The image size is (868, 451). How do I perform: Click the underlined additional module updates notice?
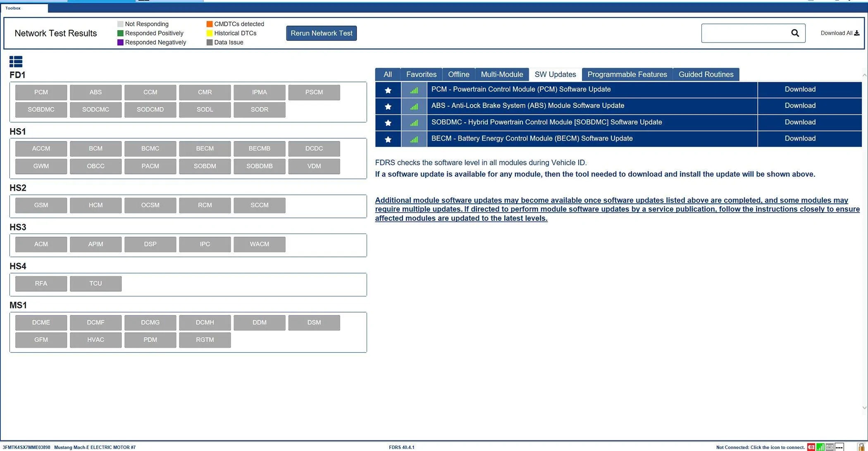[x=617, y=209]
